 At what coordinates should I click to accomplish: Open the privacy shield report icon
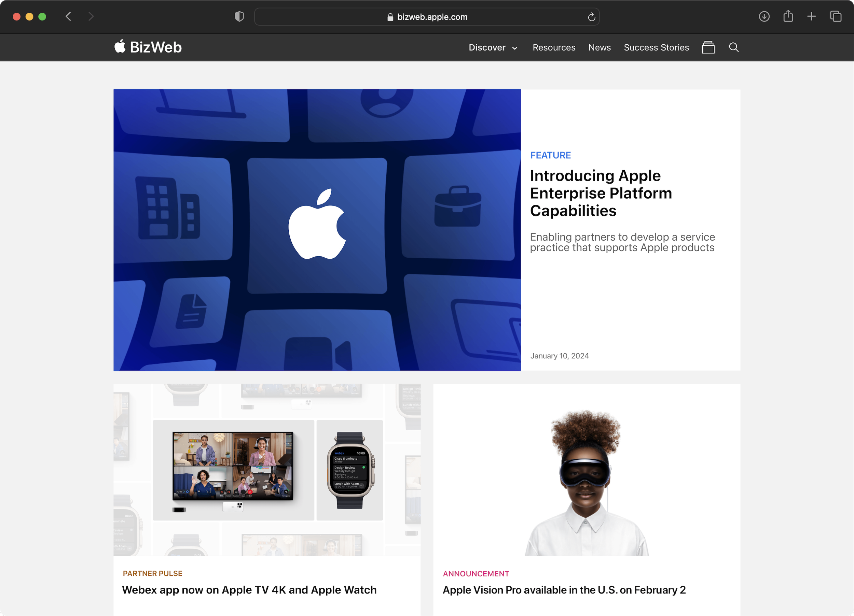[239, 17]
